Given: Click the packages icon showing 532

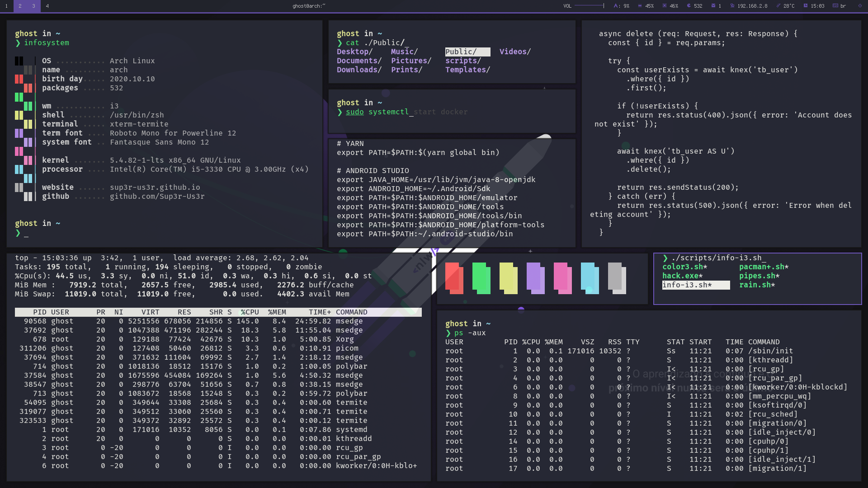Looking at the screenshot, I should (x=689, y=6).
